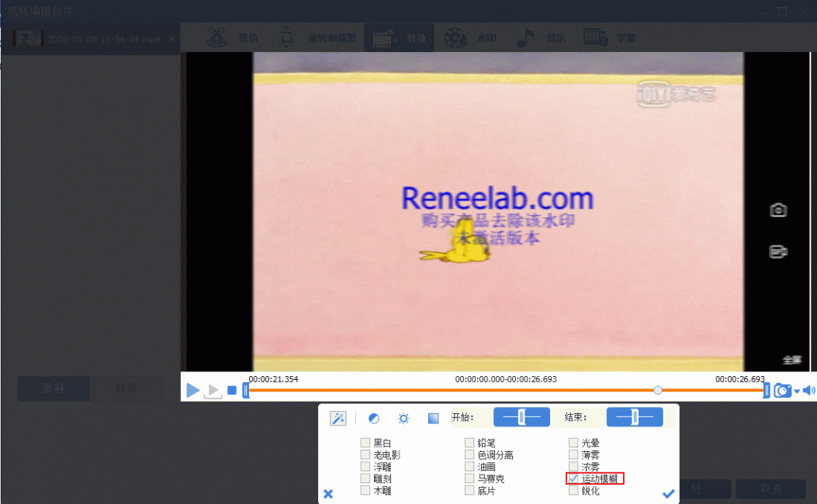817x504 pixels.
Task: Switch to 素材 tab in left panel
Action: coord(54,388)
